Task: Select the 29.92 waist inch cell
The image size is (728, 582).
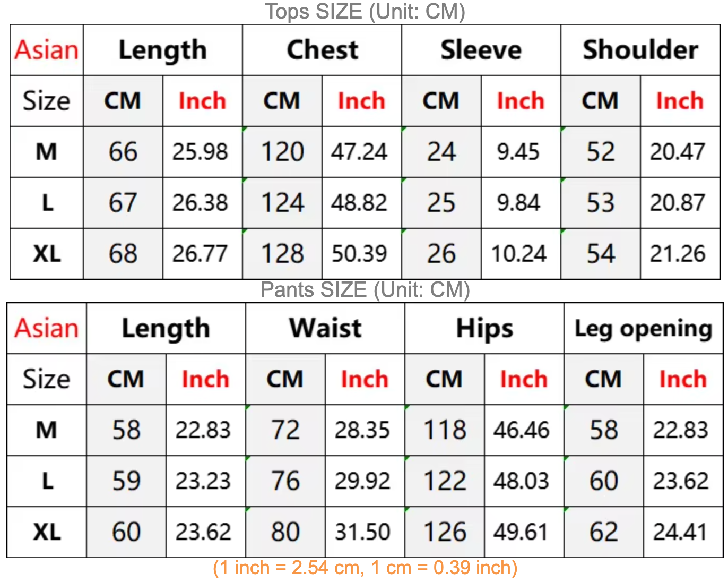Action: click(x=363, y=481)
